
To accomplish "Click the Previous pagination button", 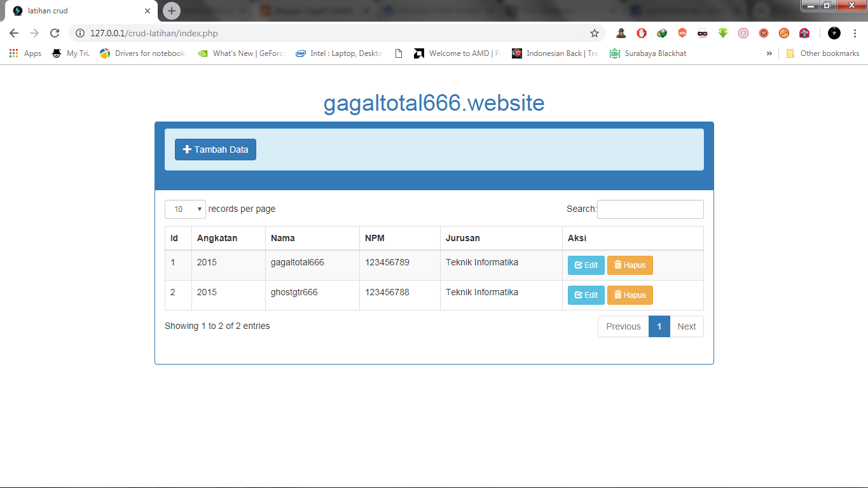I will coord(623,326).
